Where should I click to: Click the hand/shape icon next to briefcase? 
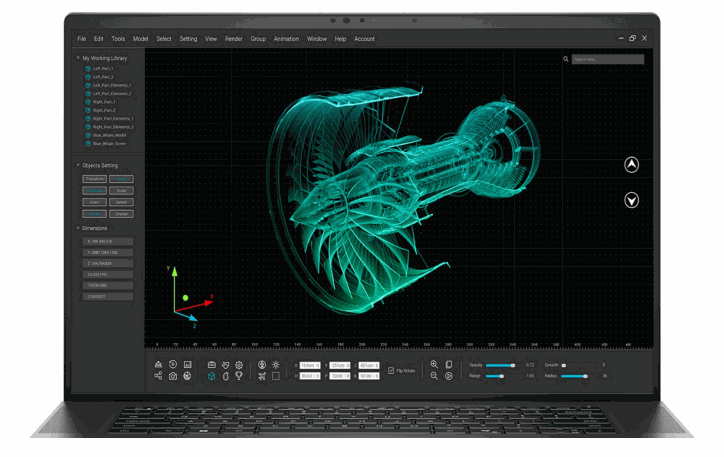(x=226, y=365)
